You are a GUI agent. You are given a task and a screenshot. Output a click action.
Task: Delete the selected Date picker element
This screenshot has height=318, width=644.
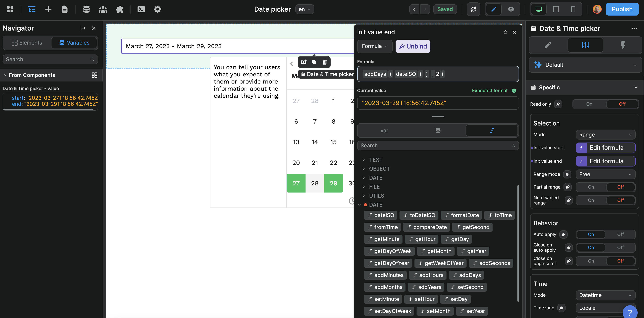pyautogui.click(x=324, y=62)
